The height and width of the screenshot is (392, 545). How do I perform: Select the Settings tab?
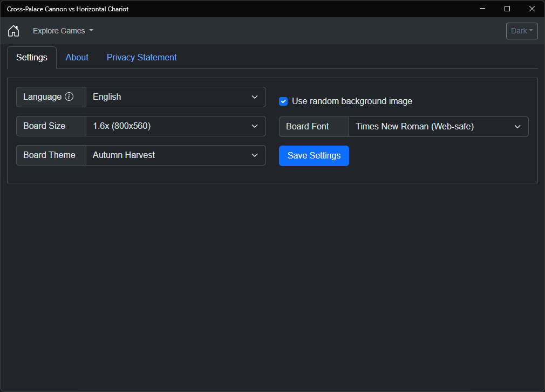pyautogui.click(x=32, y=57)
